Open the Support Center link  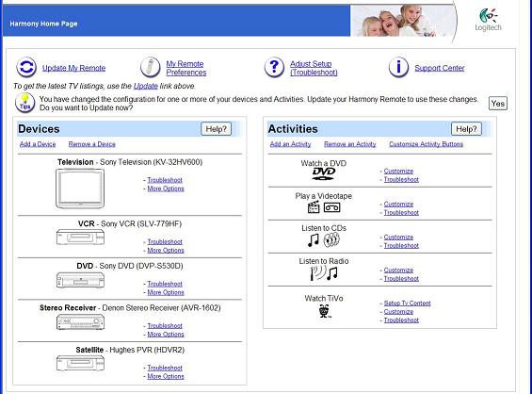[x=440, y=68]
